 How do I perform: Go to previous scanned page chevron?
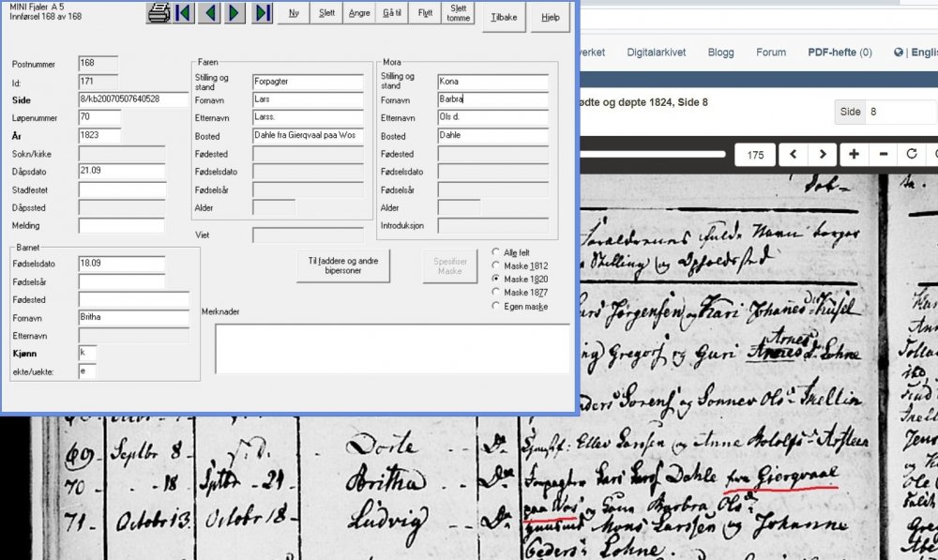(x=793, y=155)
